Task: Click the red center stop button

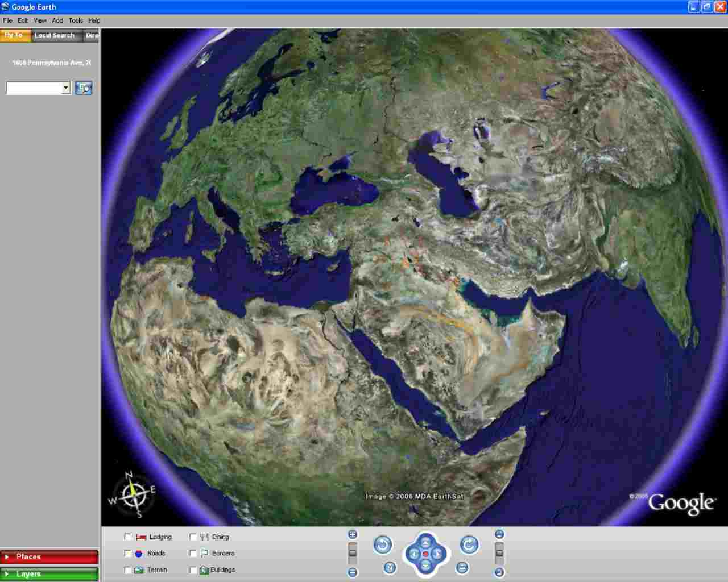Action: tap(425, 554)
